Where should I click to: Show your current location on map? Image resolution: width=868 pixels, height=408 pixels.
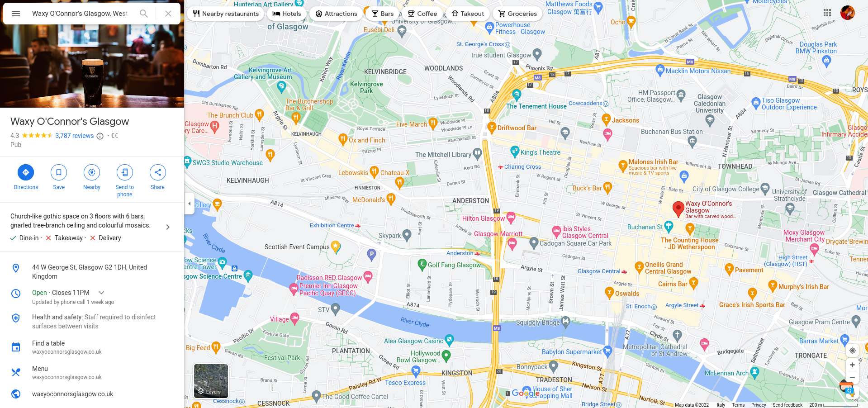point(852,351)
